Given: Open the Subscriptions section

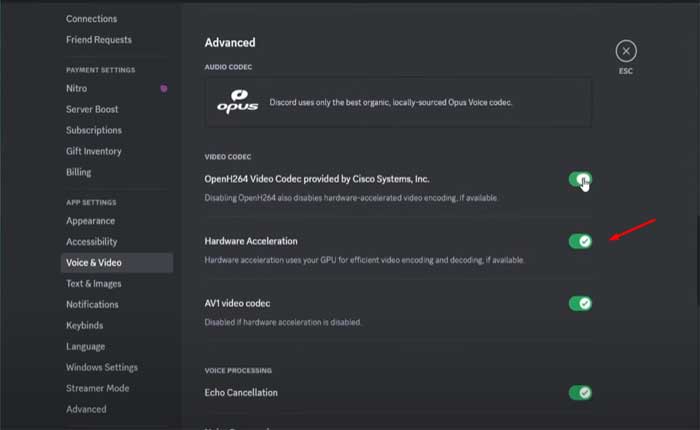Looking at the screenshot, I should pos(94,130).
